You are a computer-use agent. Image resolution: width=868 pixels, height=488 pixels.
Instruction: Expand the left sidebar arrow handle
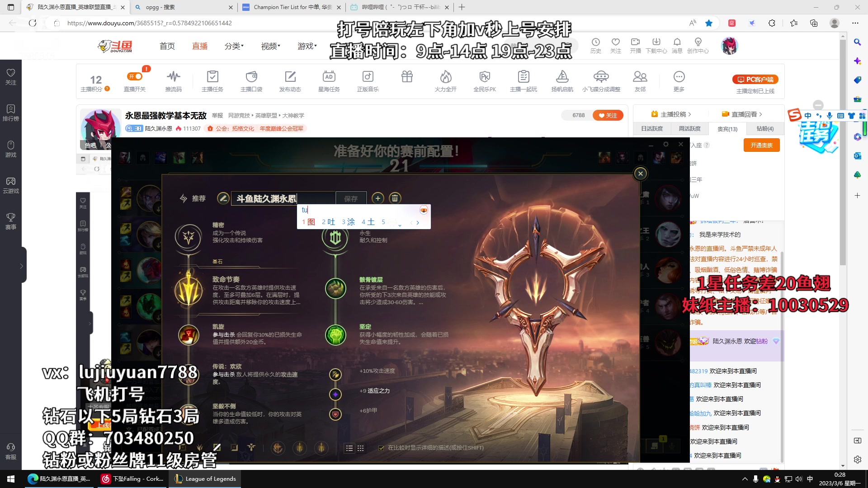pyautogui.click(x=21, y=266)
